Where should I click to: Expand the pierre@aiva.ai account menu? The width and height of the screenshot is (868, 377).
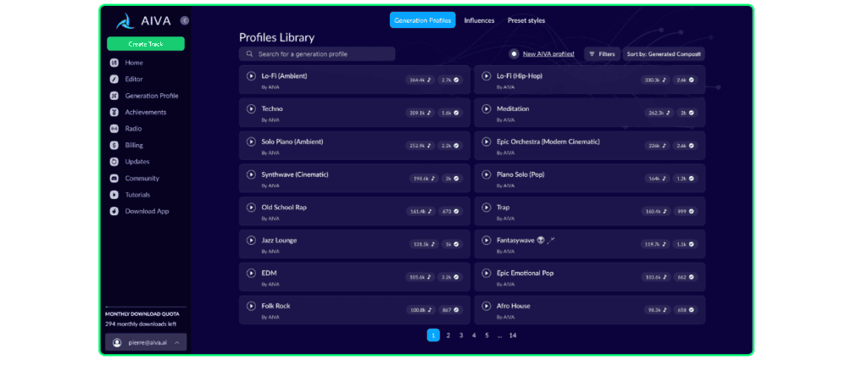point(146,342)
